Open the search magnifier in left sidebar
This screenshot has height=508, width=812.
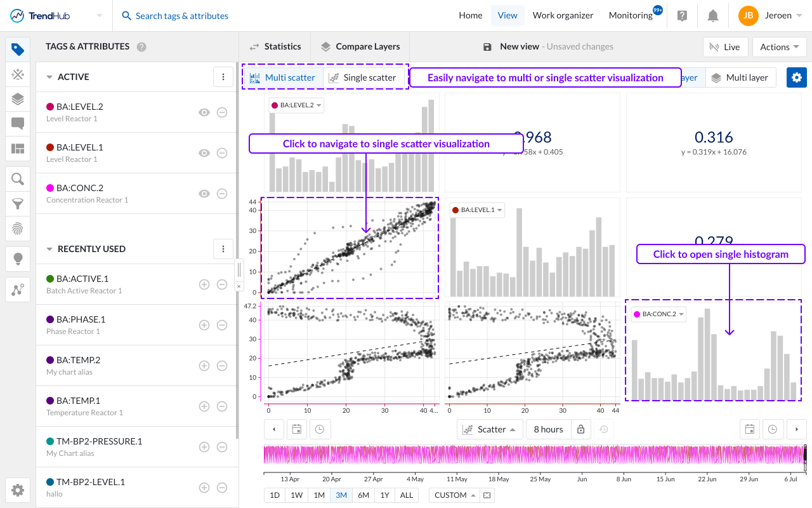(18, 179)
